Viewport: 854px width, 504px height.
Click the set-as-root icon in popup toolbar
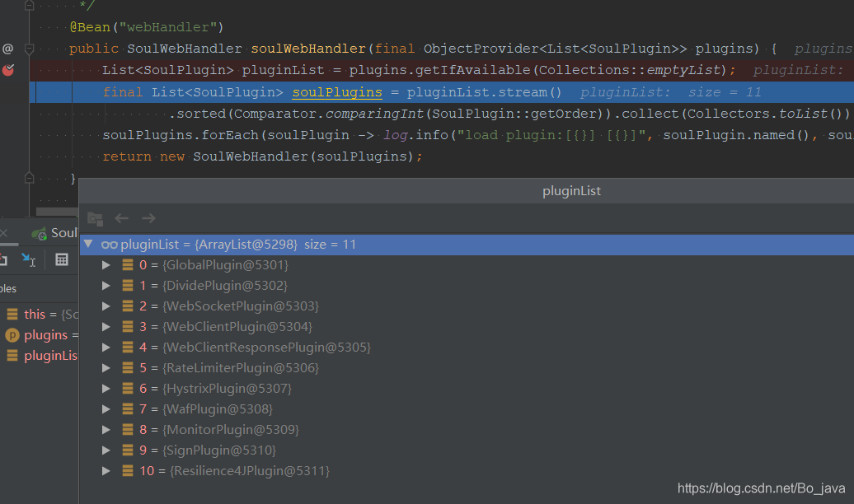(96, 219)
